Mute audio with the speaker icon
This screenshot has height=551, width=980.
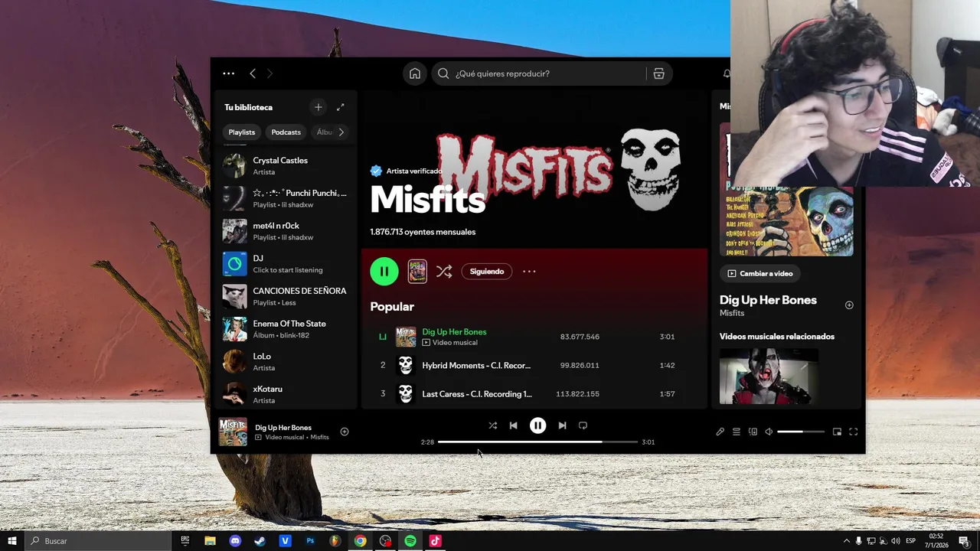click(769, 432)
